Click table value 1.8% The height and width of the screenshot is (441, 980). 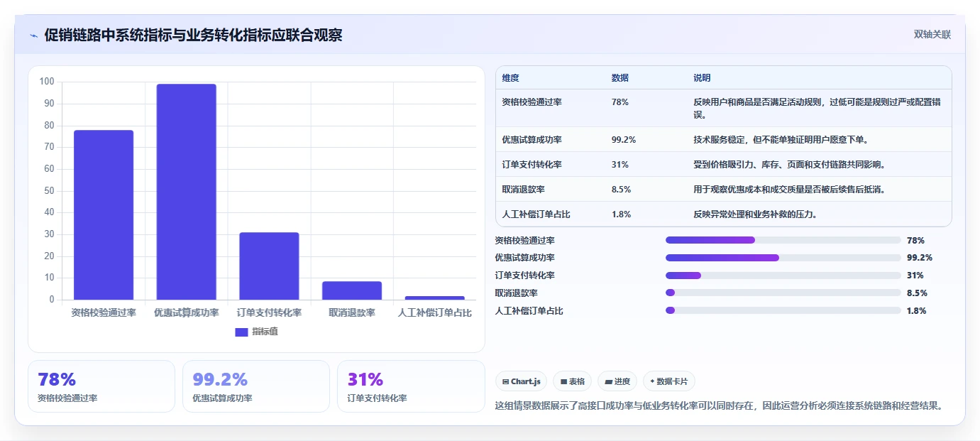tap(621, 214)
